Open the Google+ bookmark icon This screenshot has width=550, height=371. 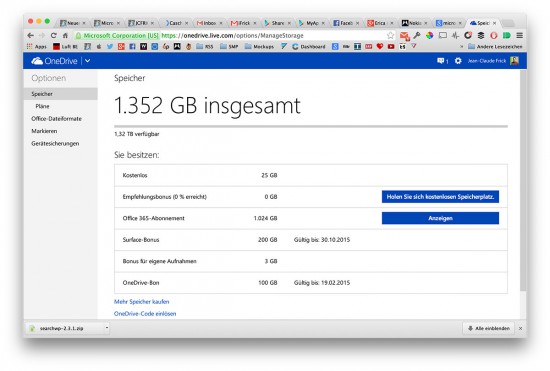click(x=121, y=46)
